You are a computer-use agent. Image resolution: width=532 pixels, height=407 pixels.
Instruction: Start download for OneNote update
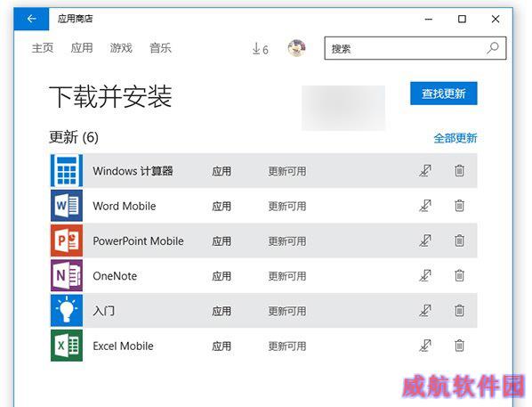pyautogui.click(x=425, y=275)
